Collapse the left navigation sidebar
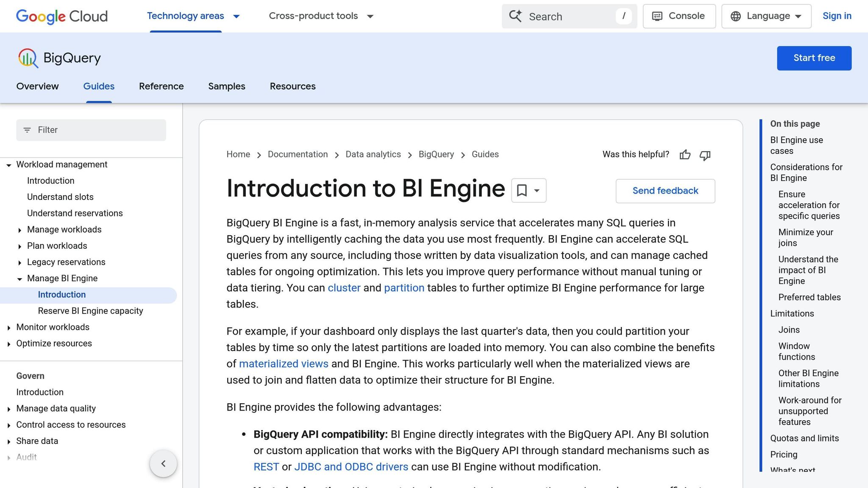The height and width of the screenshot is (488, 868). click(163, 463)
